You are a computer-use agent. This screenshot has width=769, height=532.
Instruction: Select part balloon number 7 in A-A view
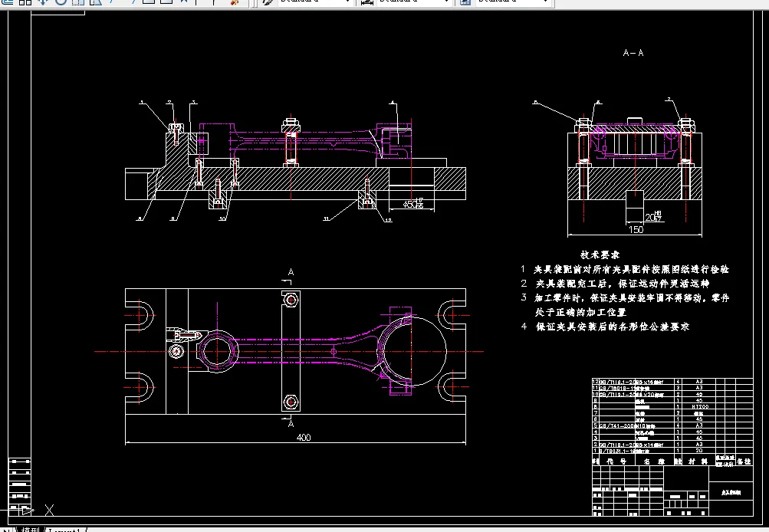668,100
